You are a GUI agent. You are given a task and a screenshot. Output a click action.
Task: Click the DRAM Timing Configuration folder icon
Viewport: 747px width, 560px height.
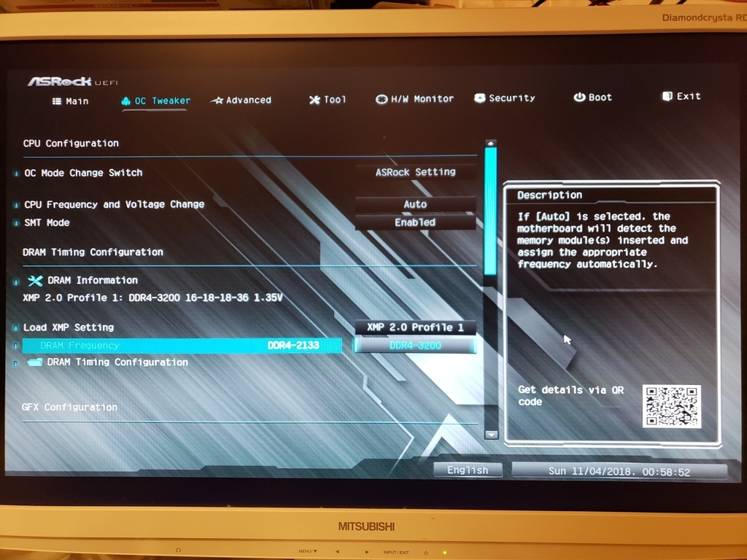(x=35, y=362)
